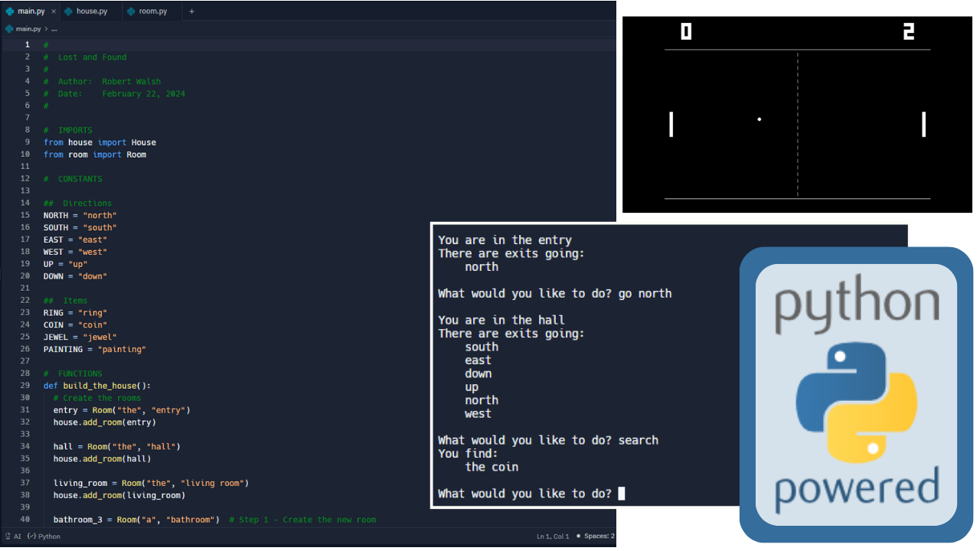The height and width of the screenshot is (551, 980).
Task: Click the ball in the Pong game
Action: tap(759, 119)
